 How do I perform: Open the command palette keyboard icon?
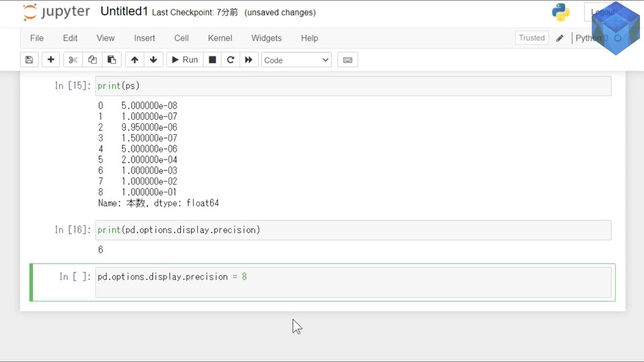pos(347,60)
